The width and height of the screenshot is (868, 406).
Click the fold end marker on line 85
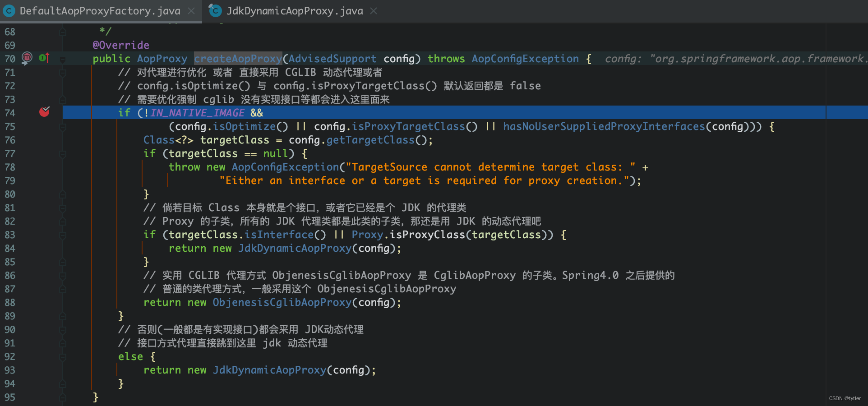[63, 262]
